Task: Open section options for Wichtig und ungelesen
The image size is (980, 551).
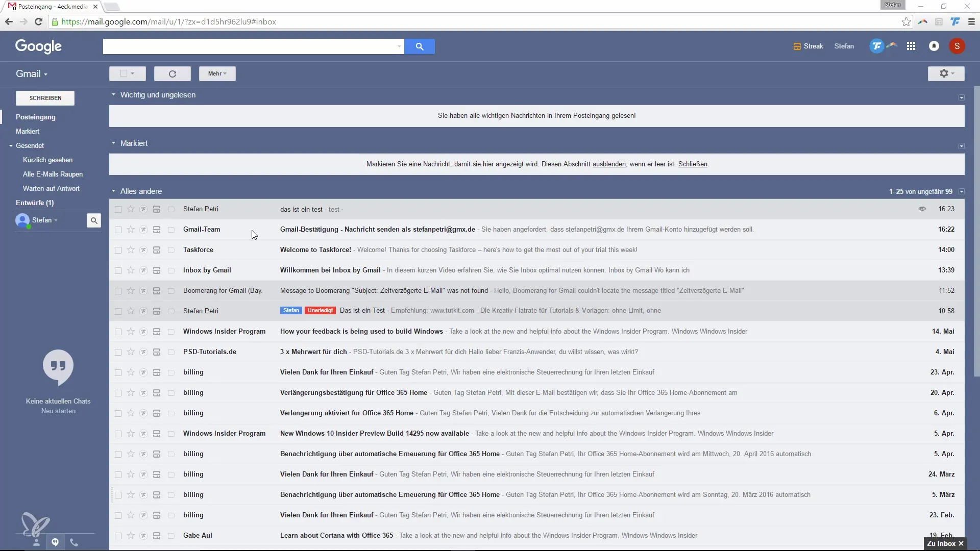Action: tap(962, 97)
